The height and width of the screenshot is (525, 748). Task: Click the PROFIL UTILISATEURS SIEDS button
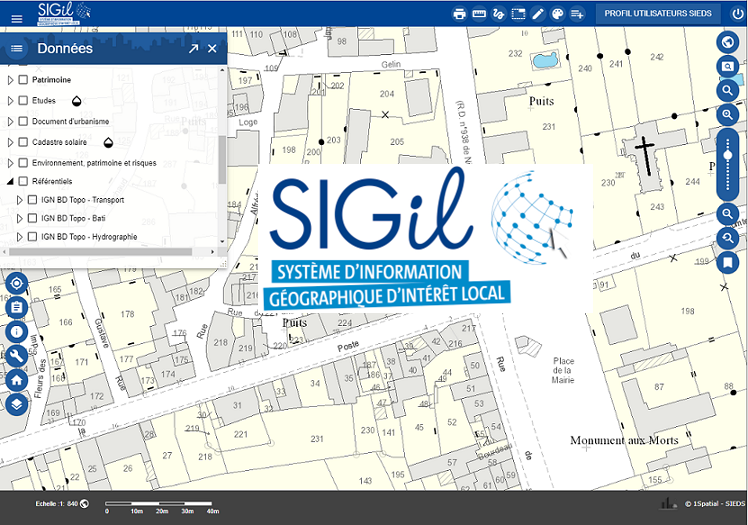658,13
